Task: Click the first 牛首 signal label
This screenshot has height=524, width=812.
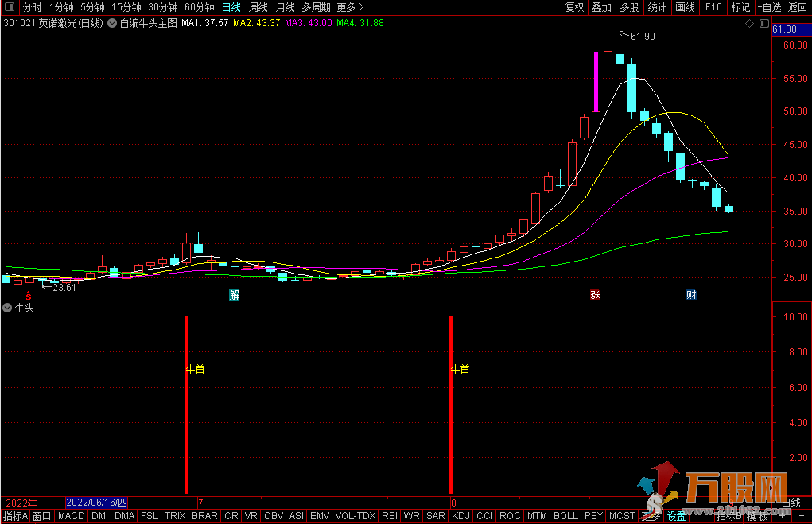Action: (x=196, y=369)
